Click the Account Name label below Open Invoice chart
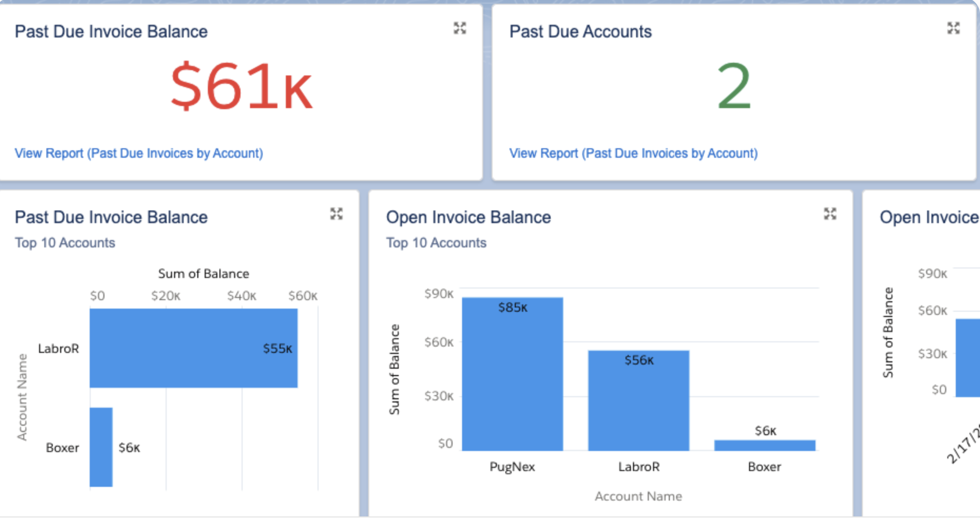Screen dimensions: 980x518 pyautogui.click(x=638, y=496)
